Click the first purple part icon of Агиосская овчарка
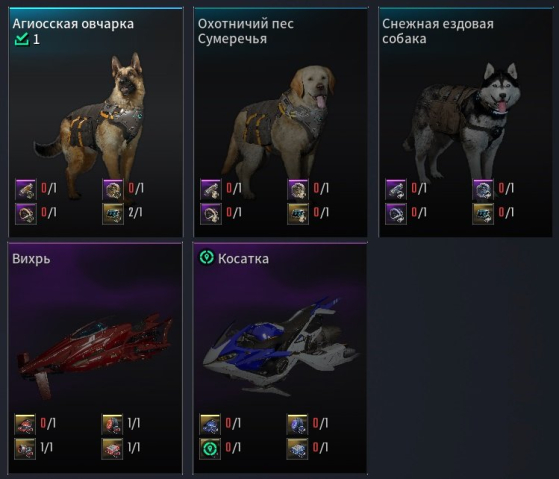This screenshot has width=559, height=479. point(26,190)
